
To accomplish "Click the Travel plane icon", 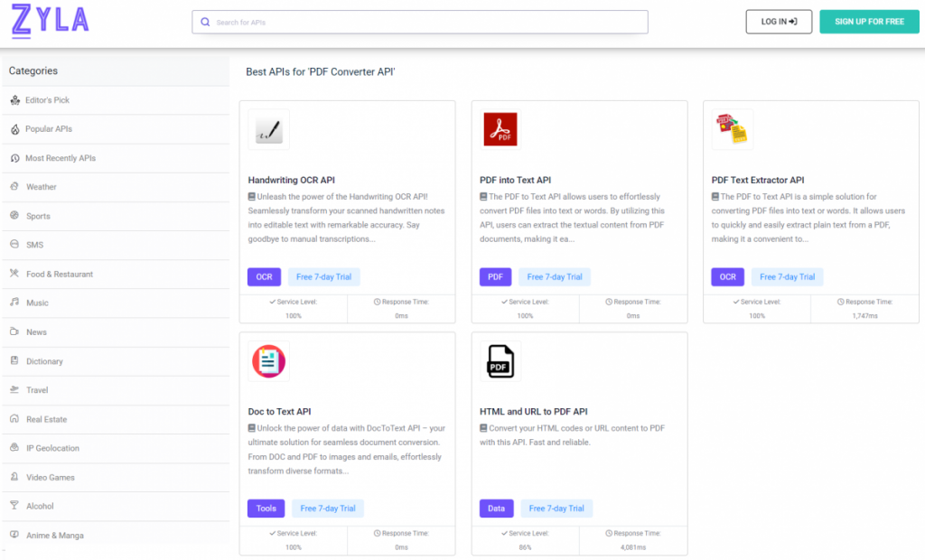I will tap(14, 389).
